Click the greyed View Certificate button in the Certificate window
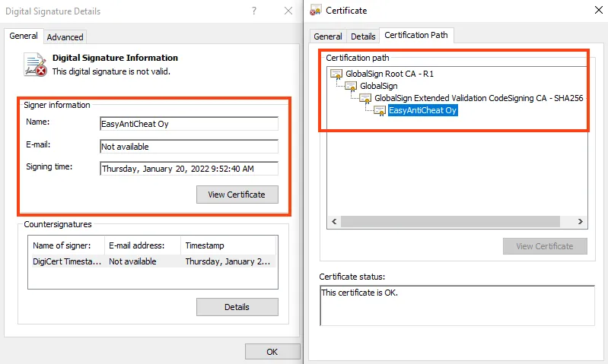 coord(545,246)
